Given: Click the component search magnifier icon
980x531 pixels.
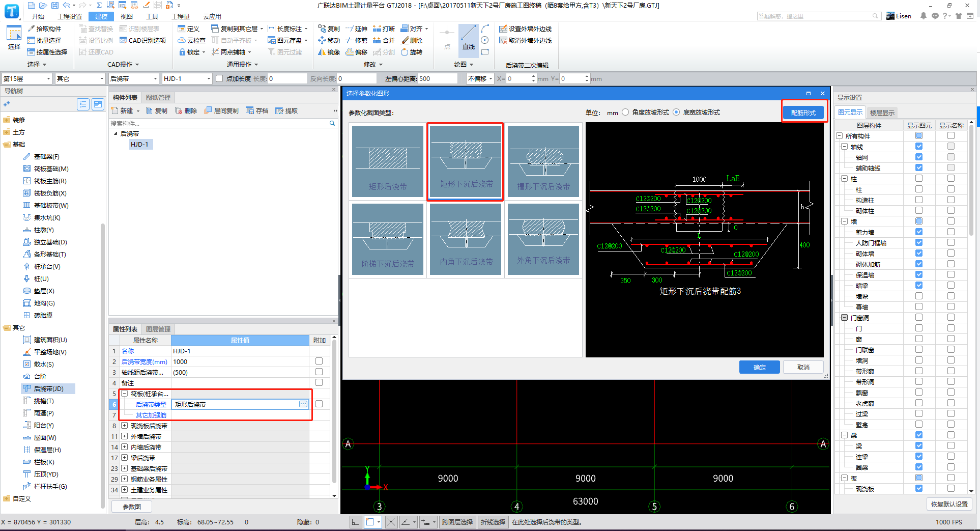Looking at the screenshot, I should point(332,123).
